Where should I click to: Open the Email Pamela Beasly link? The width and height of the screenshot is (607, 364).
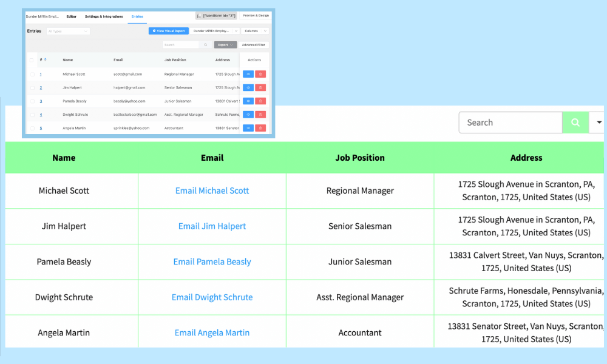pos(212,262)
